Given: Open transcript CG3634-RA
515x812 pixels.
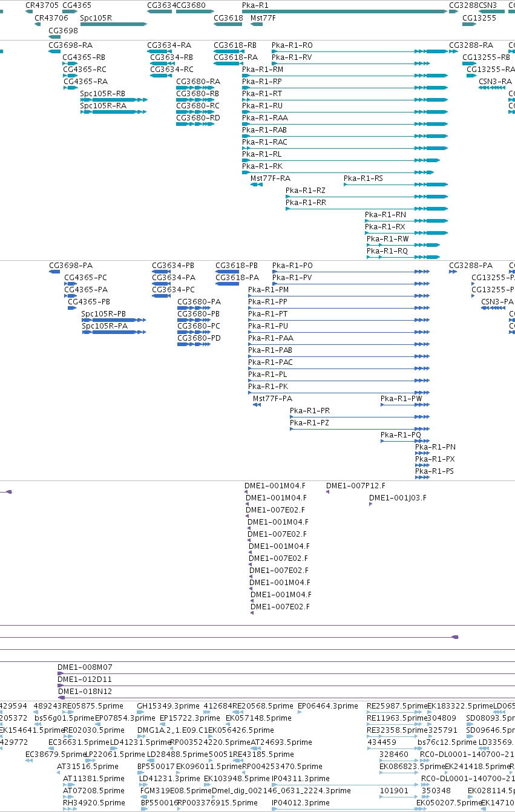Looking at the screenshot, I should point(169,45).
